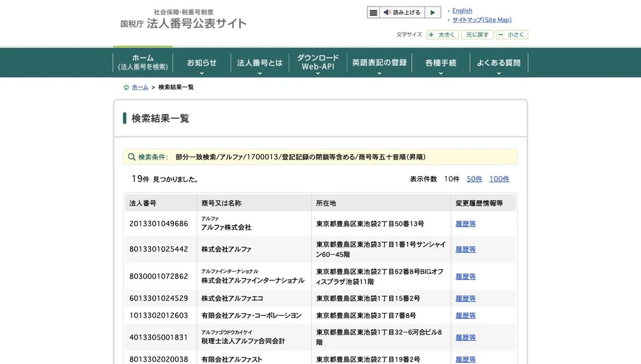Expand the 英語表記の登録 menu
Screen dimensions: 641x364
[x=379, y=63]
